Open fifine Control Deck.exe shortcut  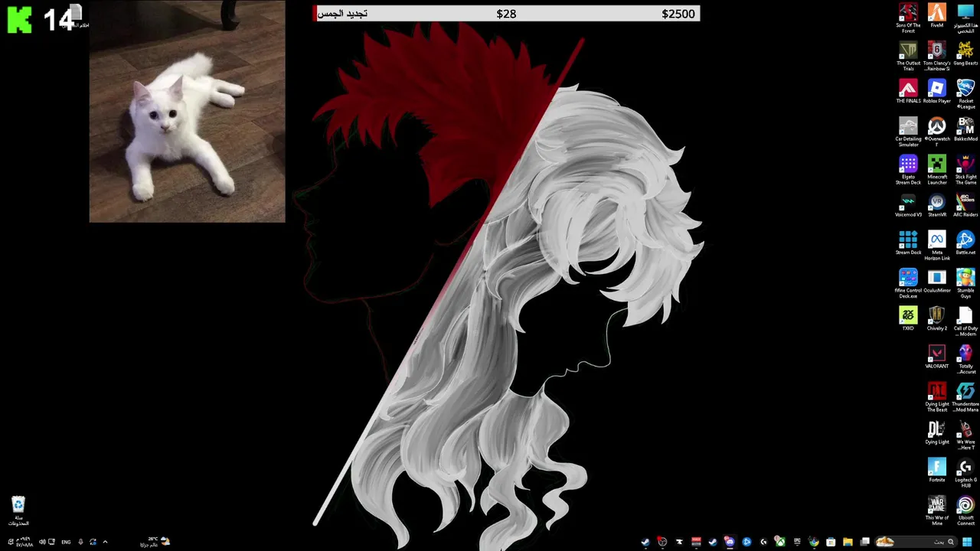[908, 283]
